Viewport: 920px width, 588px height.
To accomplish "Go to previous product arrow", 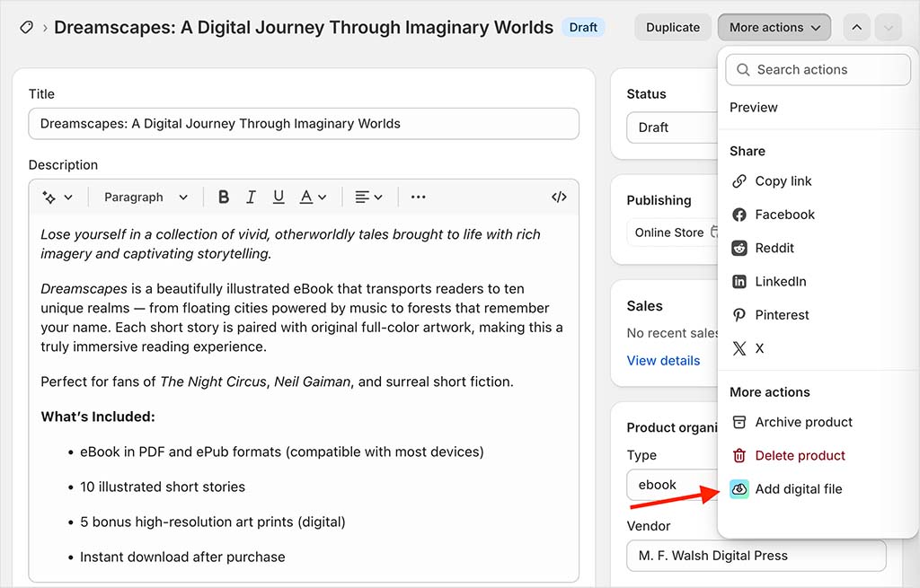I will pos(856,28).
